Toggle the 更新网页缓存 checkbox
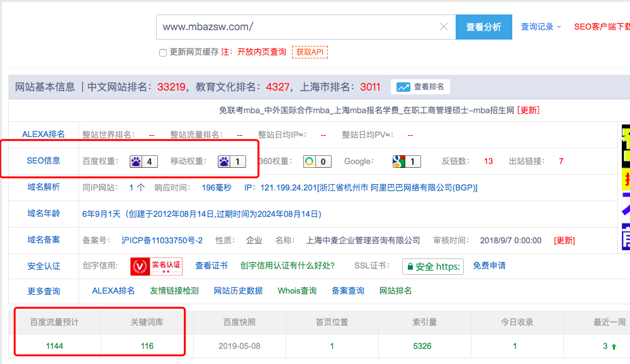 point(163,53)
